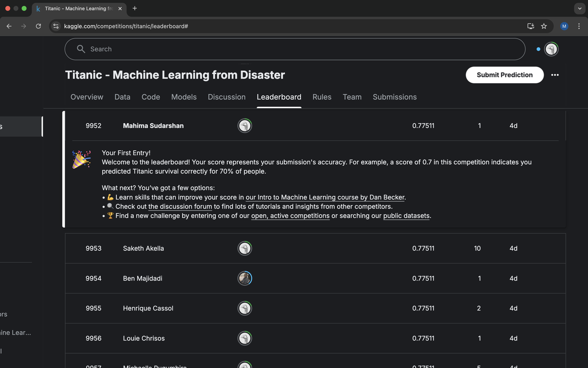The width and height of the screenshot is (588, 368).
Task: Click Mahima Sudarshan's score 0.77511
Action: (x=423, y=126)
